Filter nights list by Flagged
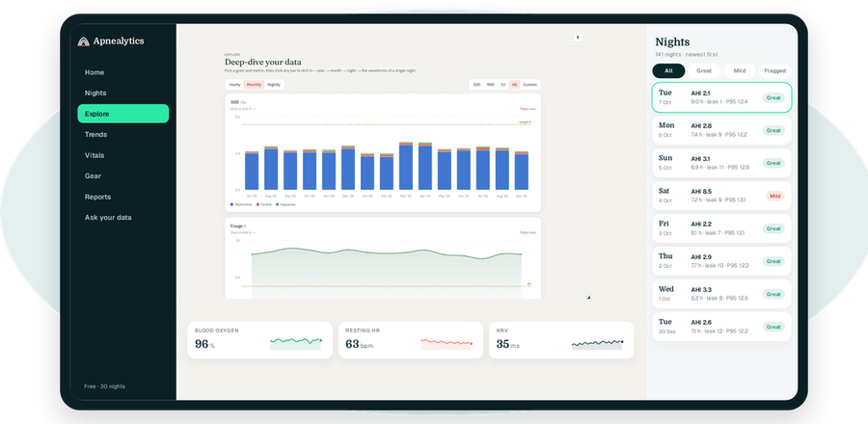 pyautogui.click(x=774, y=70)
